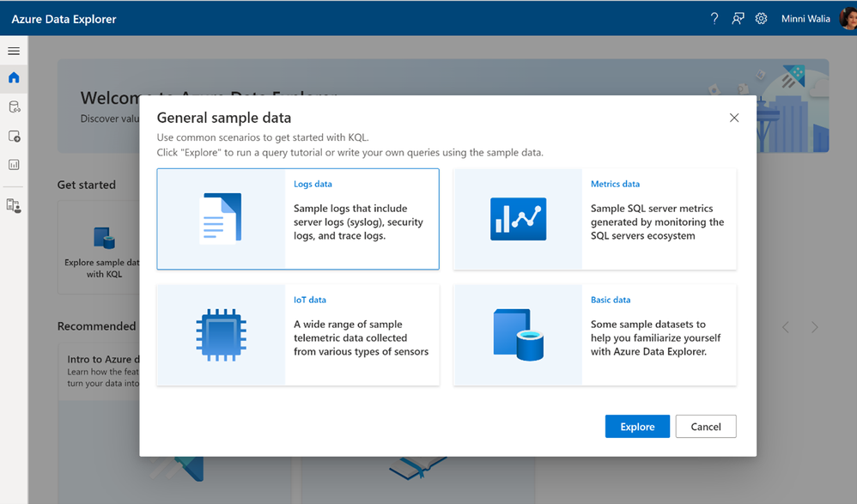Click the IoT data chip icon
Screen dimensions: 857x504
pos(221,335)
